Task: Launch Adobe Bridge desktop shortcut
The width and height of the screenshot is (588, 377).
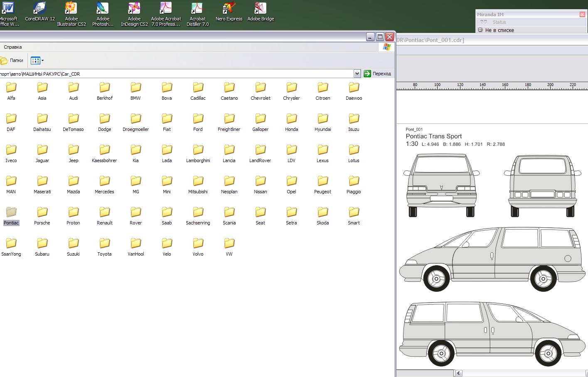Action: [261, 12]
